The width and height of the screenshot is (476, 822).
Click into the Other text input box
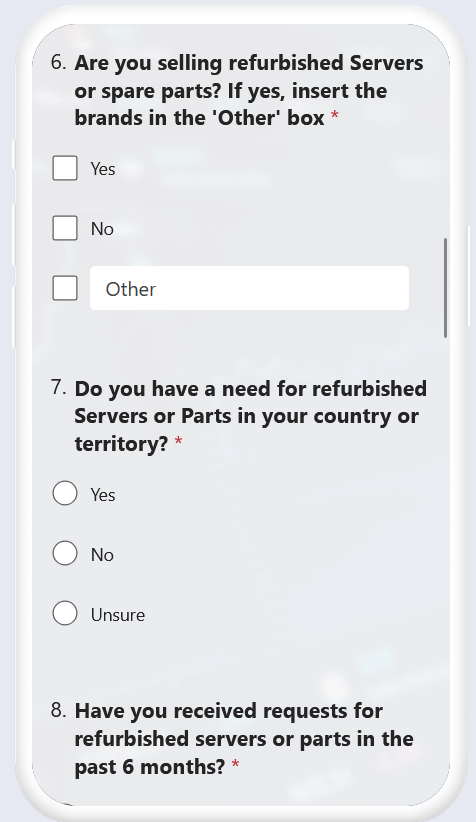[x=249, y=288]
